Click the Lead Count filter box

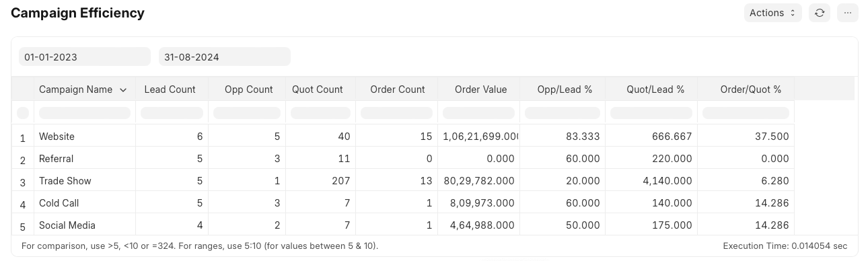point(172,113)
